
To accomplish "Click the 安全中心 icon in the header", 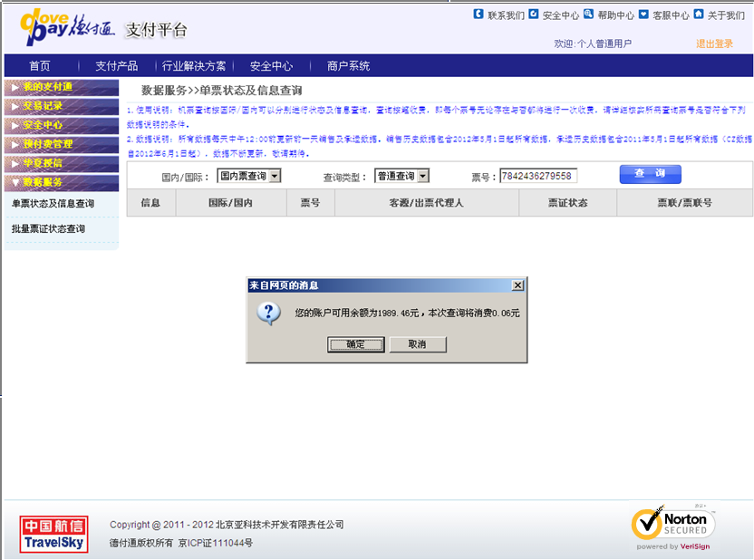I will click(534, 14).
